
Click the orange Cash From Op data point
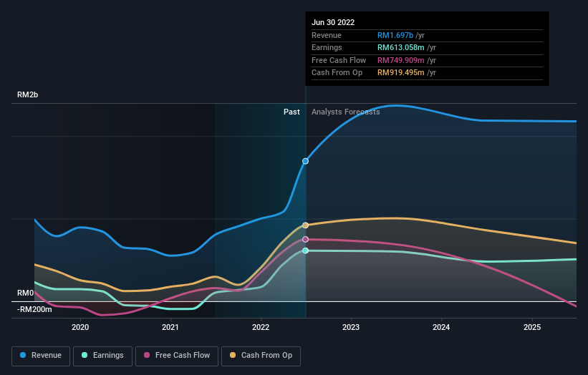pyautogui.click(x=305, y=225)
